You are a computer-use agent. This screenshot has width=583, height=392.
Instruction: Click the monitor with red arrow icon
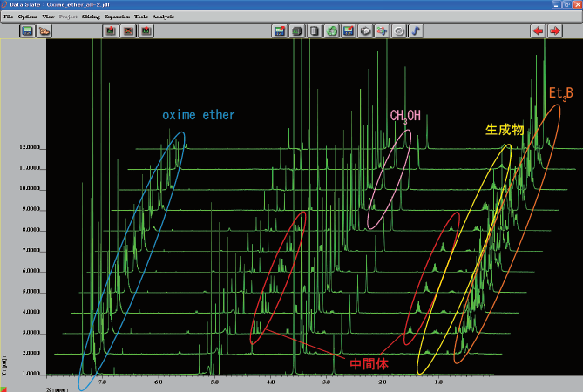pos(279,30)
